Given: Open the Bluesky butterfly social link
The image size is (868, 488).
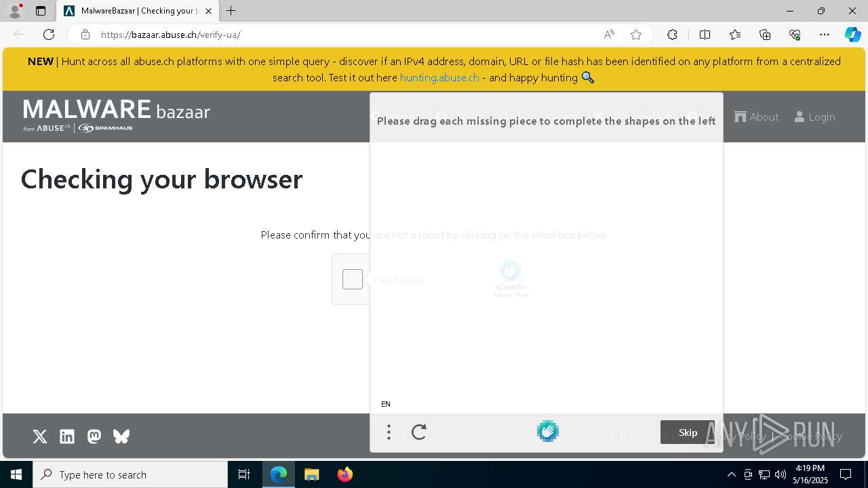Looking at the screenshot, I should pyautogui.click(x=121, y=436).
